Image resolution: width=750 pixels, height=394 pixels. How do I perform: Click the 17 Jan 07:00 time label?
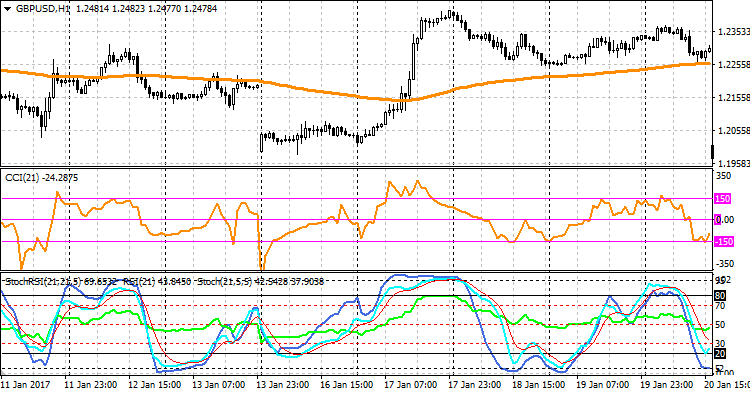[410, 385]
